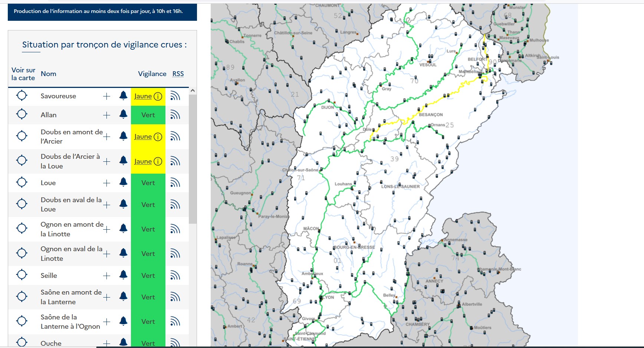Screen dimensions: 644x348
Task: Click the bell alert icon for Allan
Action: pos(123,114)
